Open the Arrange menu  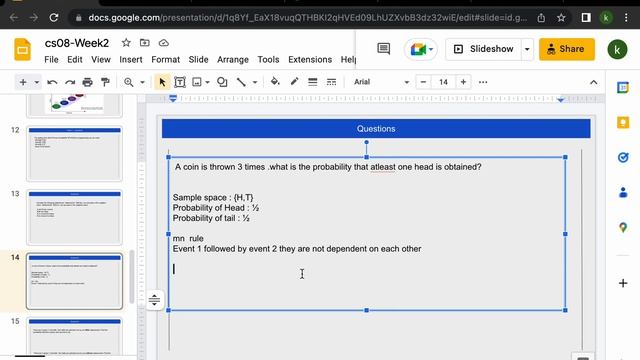233,60
